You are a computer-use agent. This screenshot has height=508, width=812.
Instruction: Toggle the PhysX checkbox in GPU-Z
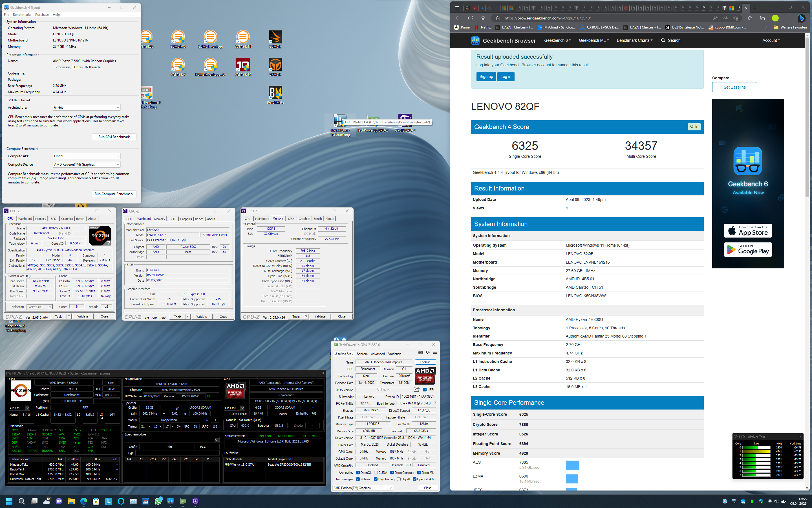pyautogui.click(x=399, y=479)
